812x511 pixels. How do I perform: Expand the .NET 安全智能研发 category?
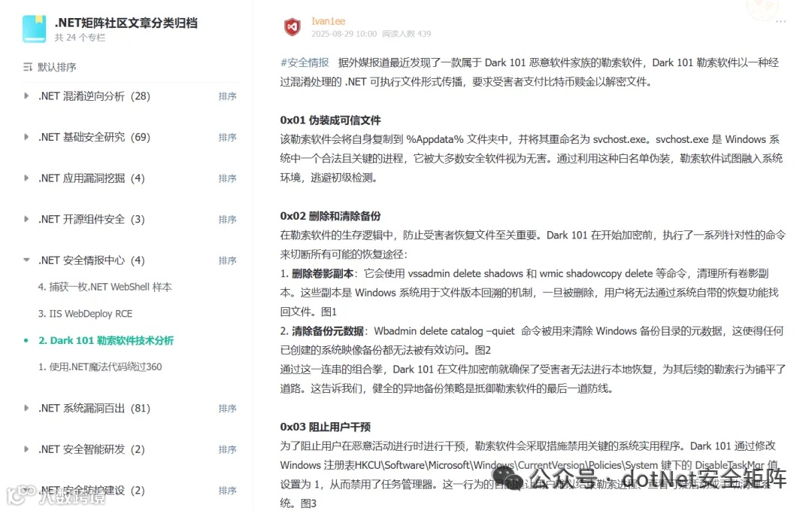click(26, 449)
